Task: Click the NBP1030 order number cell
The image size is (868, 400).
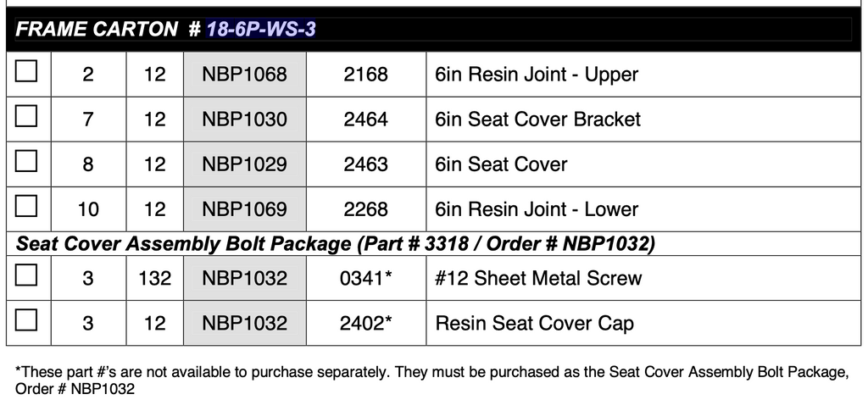Action: [244, 119]
